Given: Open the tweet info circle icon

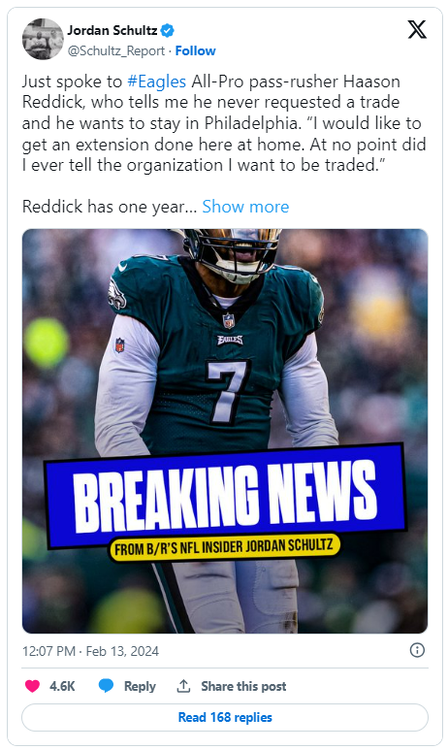Looking at the screenshot, I should [x=417, y=650].
